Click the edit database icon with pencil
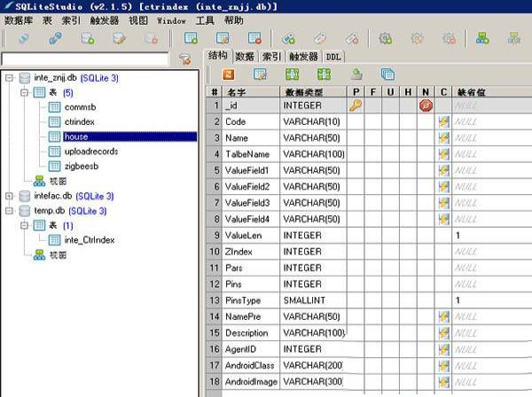This screenshot has height=397, width=532. coord(119,38)
